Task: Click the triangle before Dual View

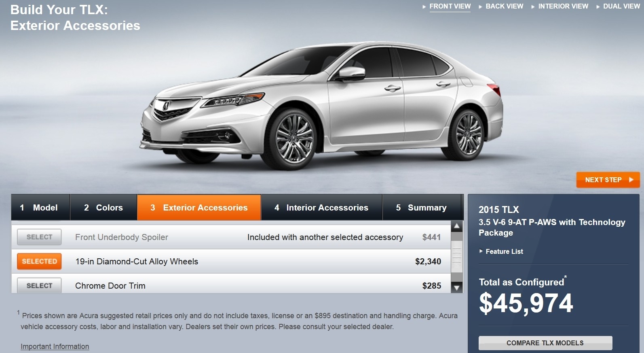Action: [x=598, y=7]
